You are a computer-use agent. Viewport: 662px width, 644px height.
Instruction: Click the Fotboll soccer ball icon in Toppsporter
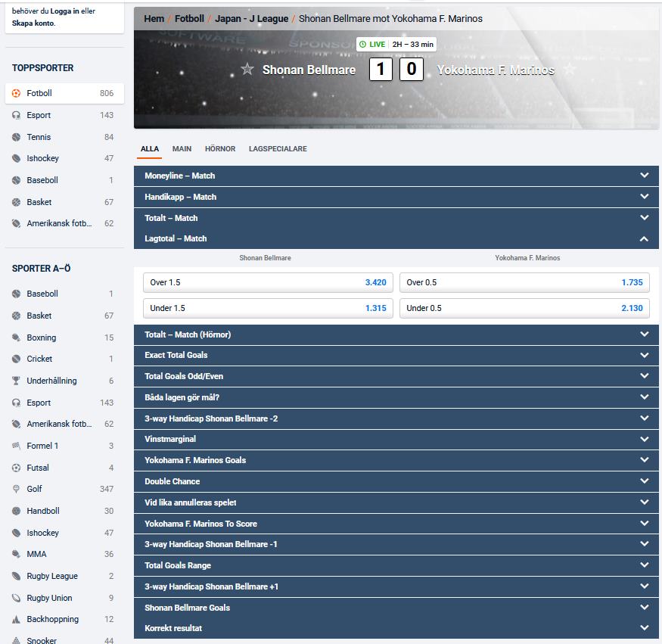[x=16, y=93]
